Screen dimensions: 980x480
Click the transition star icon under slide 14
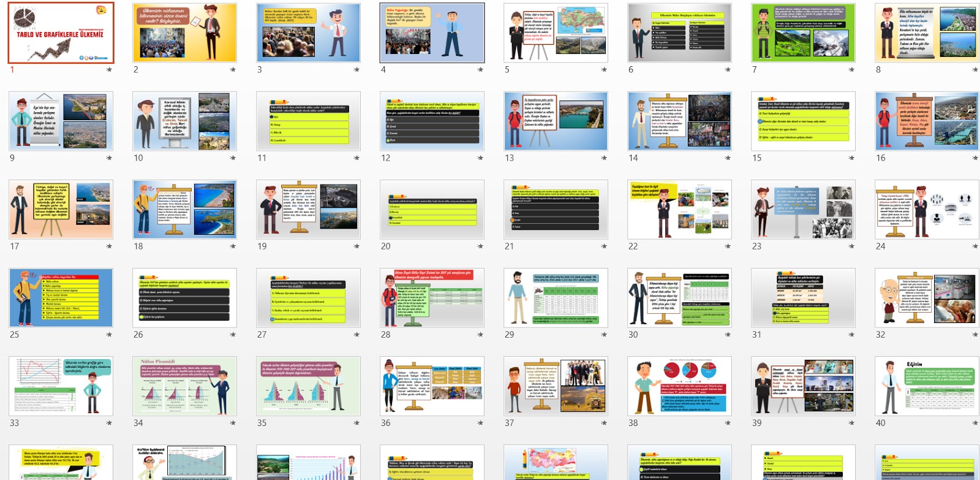coord(728,158)
